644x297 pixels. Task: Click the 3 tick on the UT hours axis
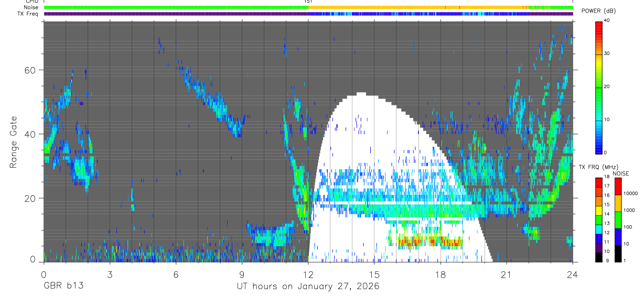(x=110, y=274)
